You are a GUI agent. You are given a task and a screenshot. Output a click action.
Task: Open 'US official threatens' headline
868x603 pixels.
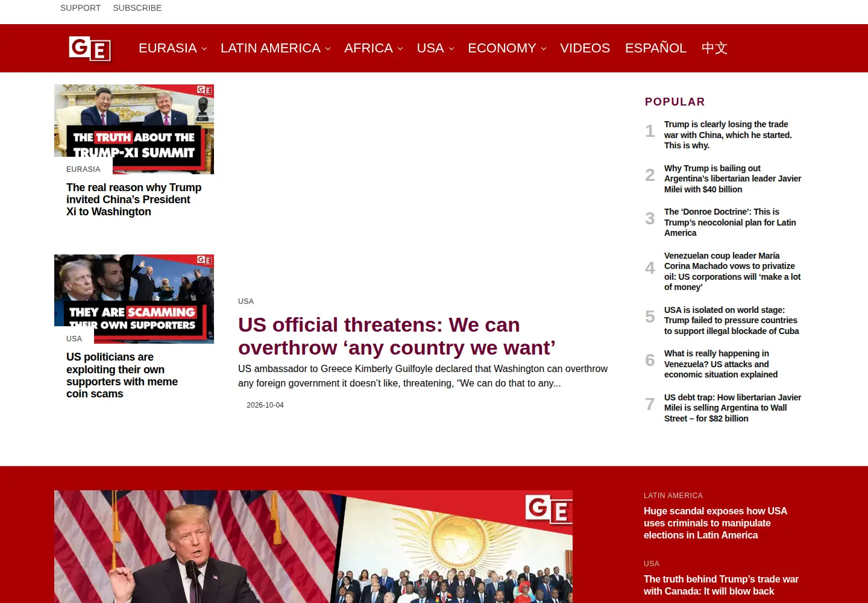396,336
